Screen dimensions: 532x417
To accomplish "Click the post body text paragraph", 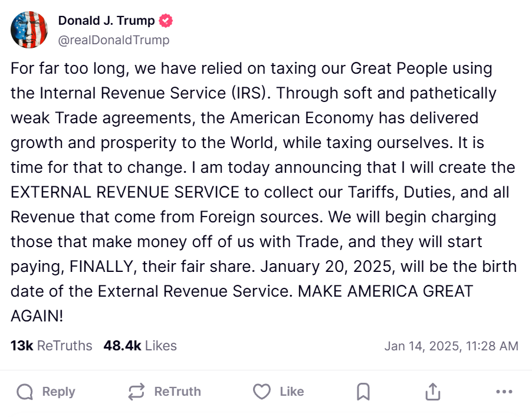I will click(x=264, y=192).
